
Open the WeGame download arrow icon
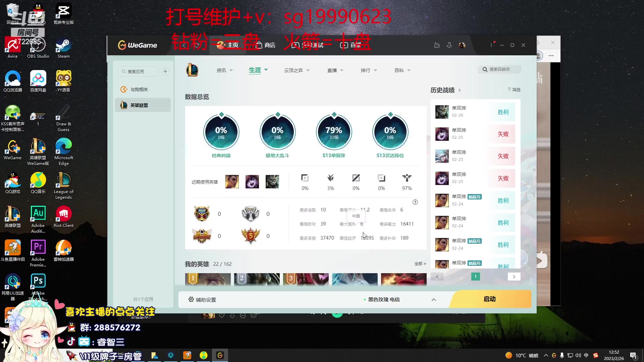(449, 45)
